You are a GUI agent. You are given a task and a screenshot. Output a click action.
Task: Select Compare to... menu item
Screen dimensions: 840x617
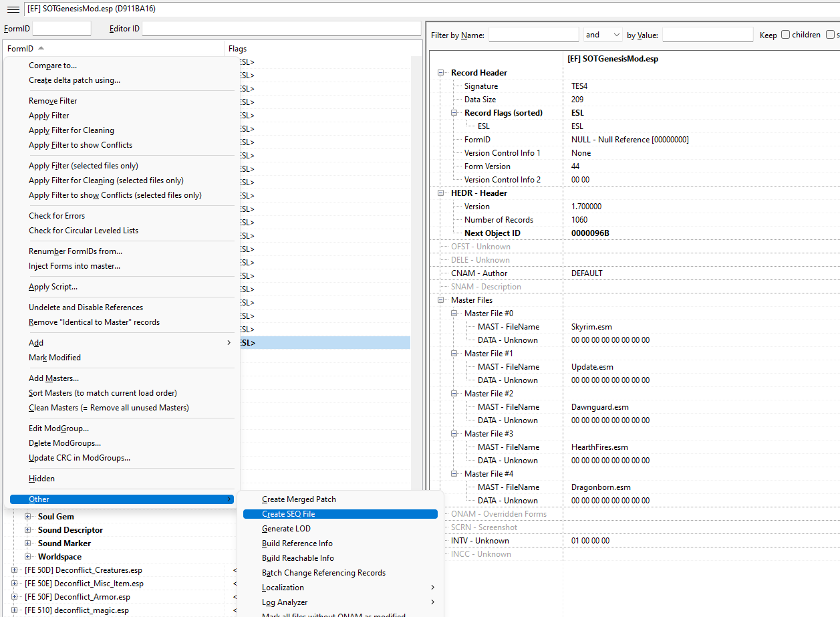tap(122, 66)
